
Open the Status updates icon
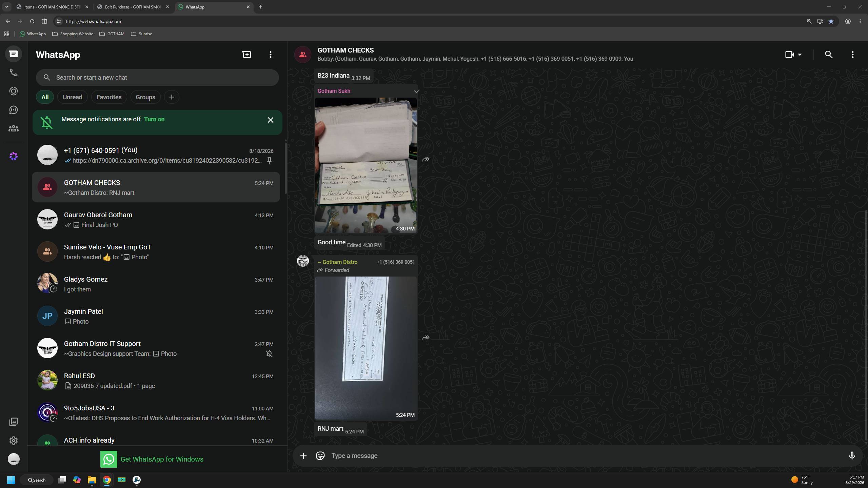(13, 91)
